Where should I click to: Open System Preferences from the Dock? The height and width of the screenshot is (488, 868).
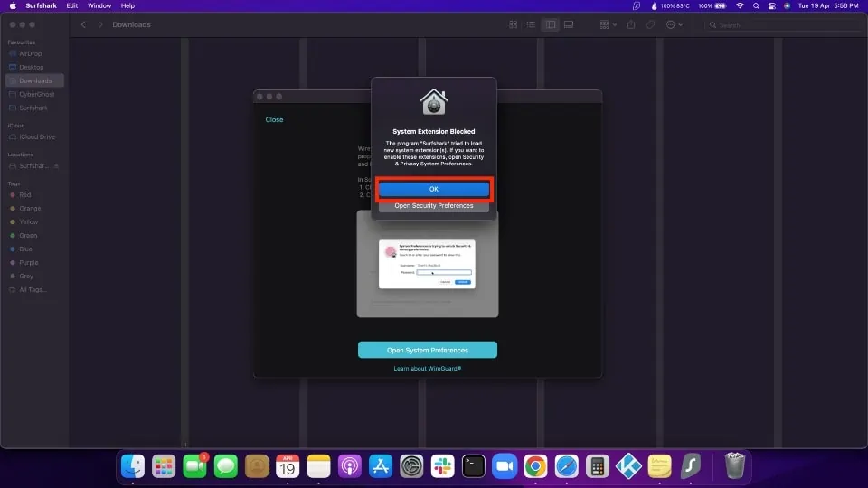tap(412, 466)
